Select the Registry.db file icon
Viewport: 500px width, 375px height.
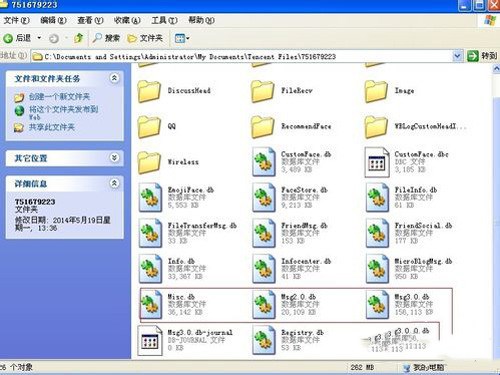point(264,340)
